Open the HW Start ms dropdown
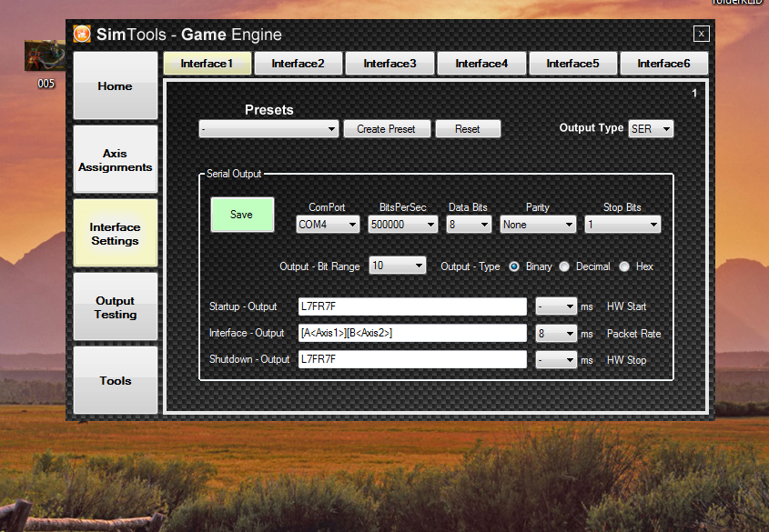This screenshot has height=532, width=769. (556, 306)
